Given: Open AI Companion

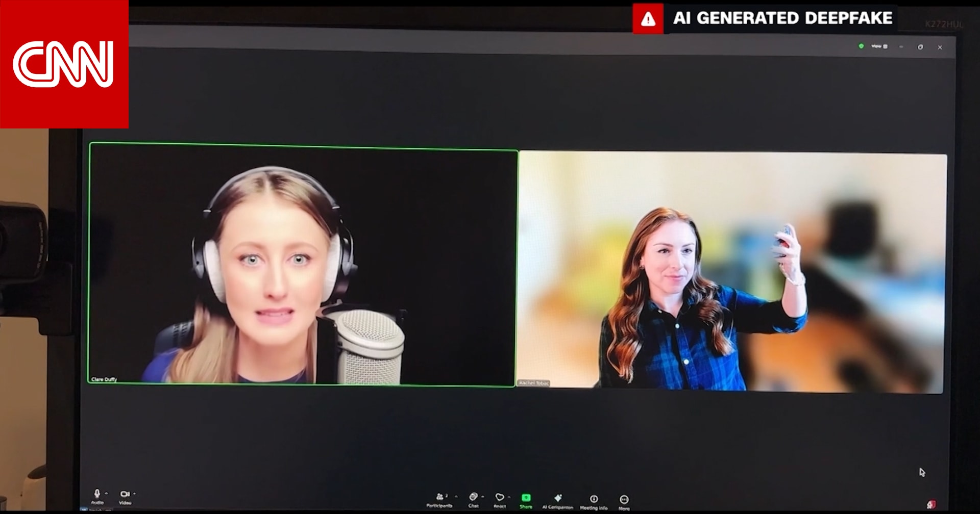Looking at the screenshot, I should coord(557,499).
